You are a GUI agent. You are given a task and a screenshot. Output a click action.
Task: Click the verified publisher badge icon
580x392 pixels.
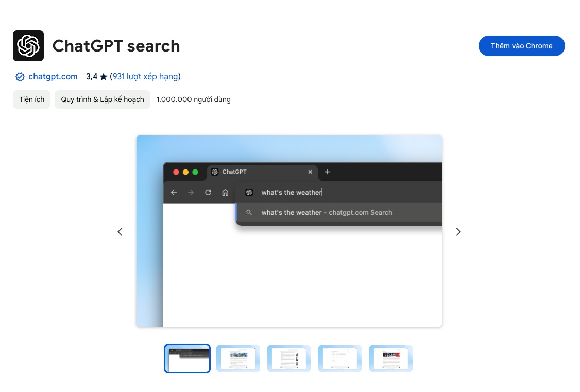pos(20,77)
